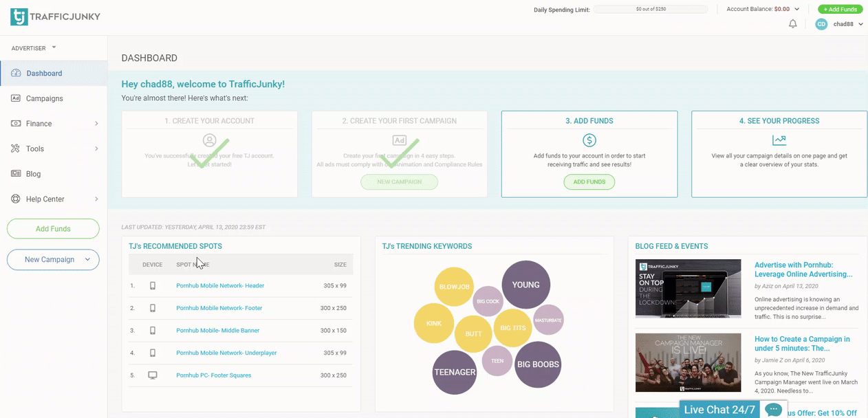Open Pornhub Mobile Network- Header spot link
The width and height of the screenshot is (868, 418).
pyautogui.click(x=220, y=285)
